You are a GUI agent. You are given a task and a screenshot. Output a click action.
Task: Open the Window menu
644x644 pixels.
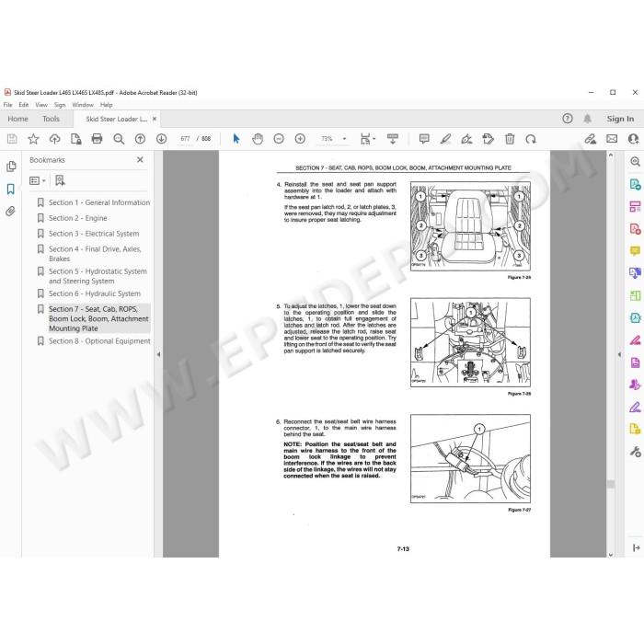pyautogui.click(x=83, y=105)
